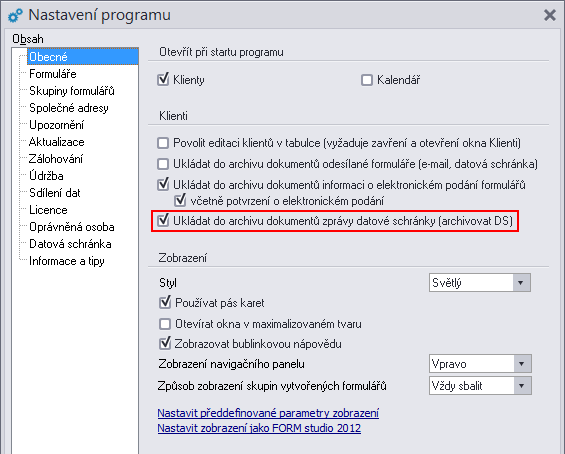Click the gear icon in title bar
565x454 pixels.
tap(15, 15)
